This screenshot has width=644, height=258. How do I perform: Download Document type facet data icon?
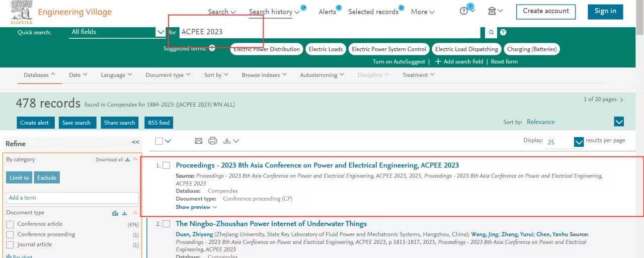124,213
